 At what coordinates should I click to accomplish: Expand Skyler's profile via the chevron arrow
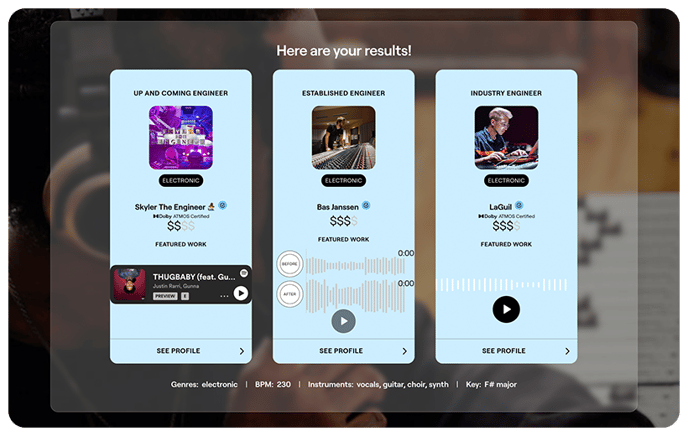(x=242, y=351)
